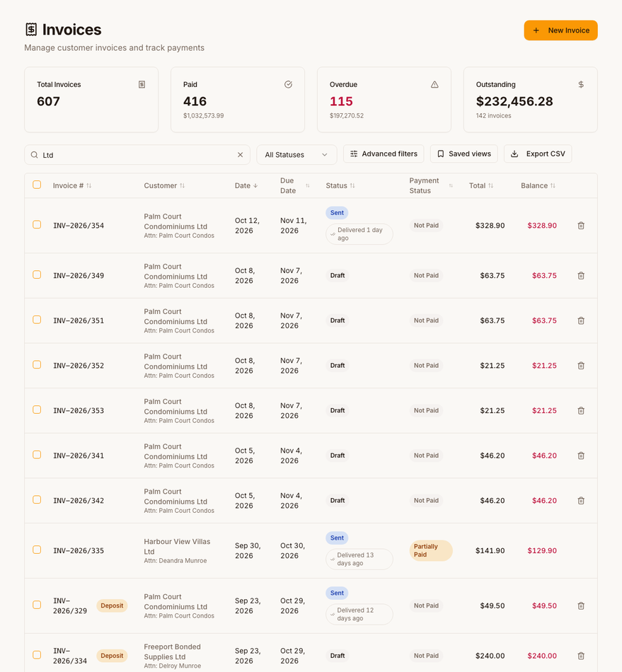The image size is (622, 672).
Task: Open invoice number INV-2026/335
Action: click(x=79, y=551)
